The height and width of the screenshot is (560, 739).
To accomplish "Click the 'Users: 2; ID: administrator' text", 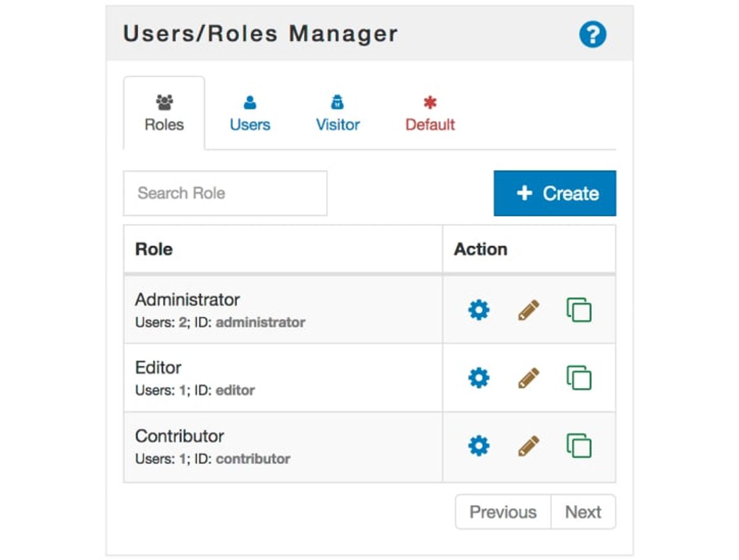I will point(220,322).
